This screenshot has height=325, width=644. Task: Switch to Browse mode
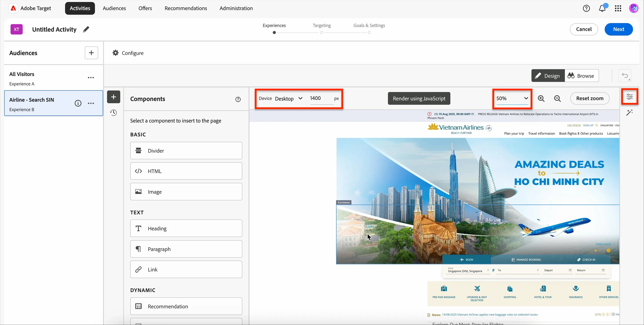pos(582,76)
